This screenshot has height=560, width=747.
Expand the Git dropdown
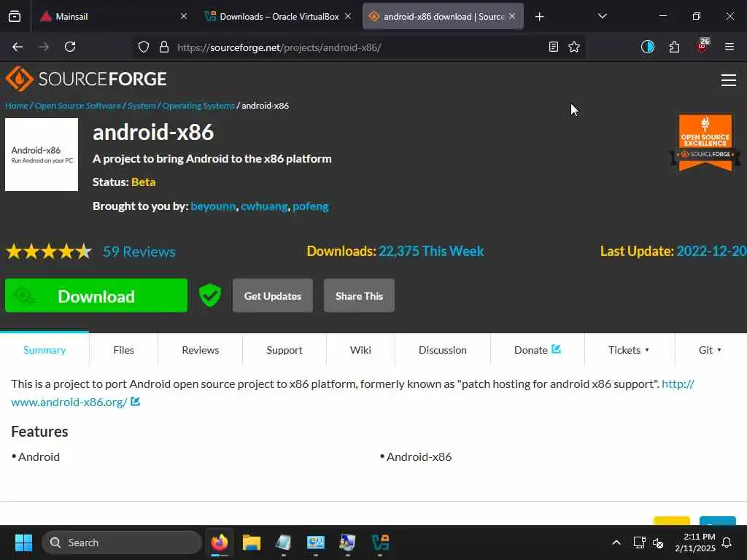711,350
